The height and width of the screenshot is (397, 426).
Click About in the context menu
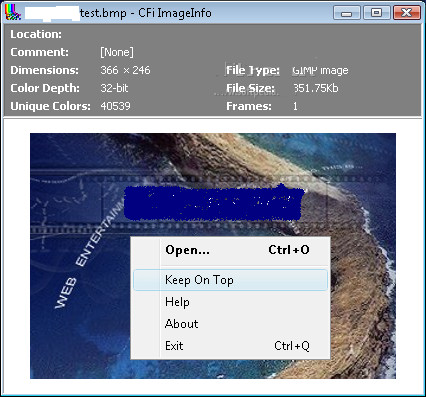click(x=230, y=324)
